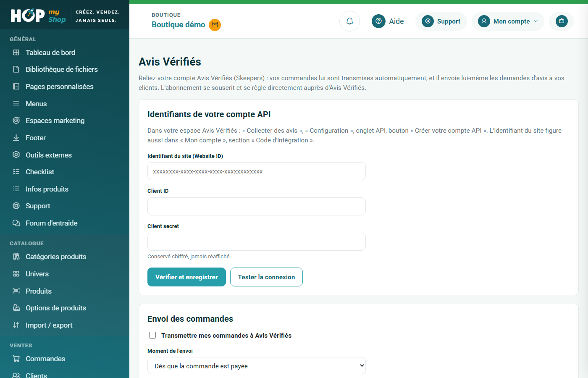
Task: Expand the Mon compte menu
Action: [x=508, y=21]
